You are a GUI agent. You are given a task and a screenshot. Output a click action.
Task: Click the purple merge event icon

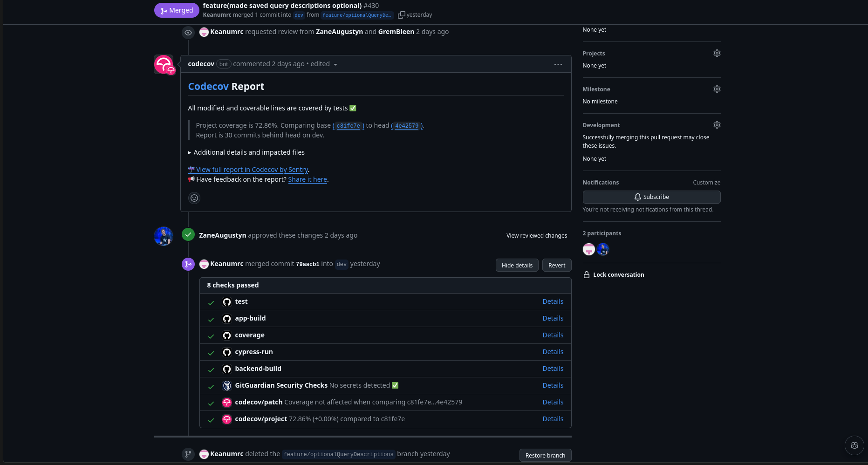click(x=188, y=264)
